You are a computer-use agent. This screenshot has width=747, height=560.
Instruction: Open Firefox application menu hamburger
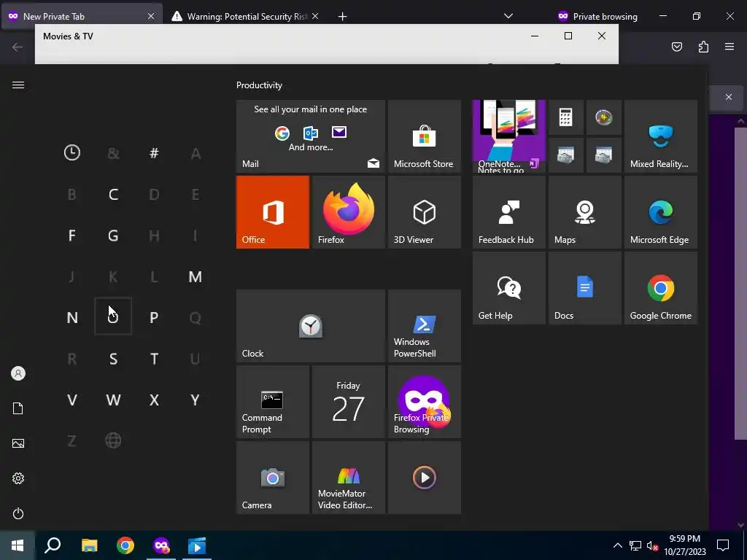[x=729, y=47]
